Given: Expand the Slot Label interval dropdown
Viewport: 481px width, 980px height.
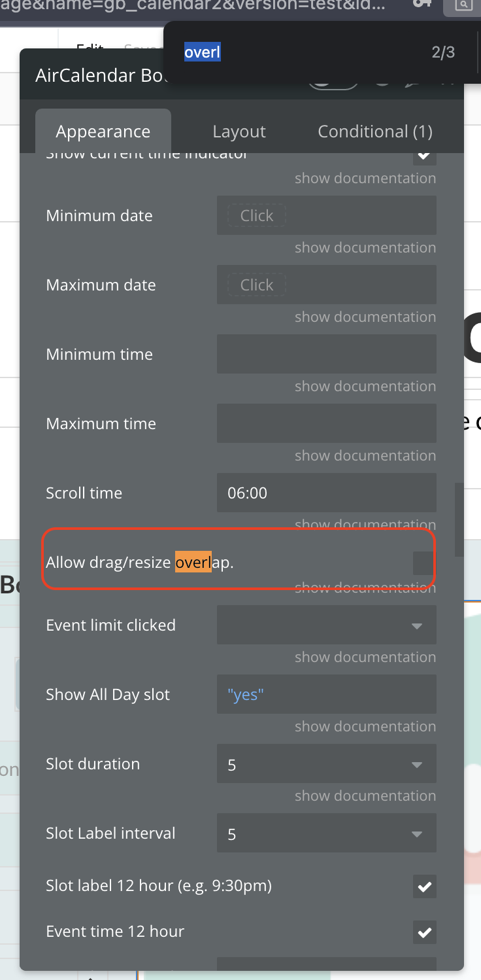Looking at the screenshot, I should tap(326, 833).
